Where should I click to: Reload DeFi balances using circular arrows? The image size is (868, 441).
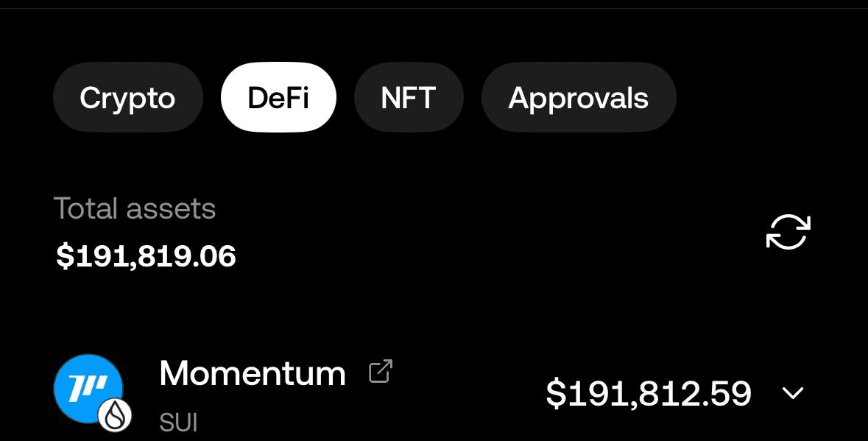tap(788, 231)
